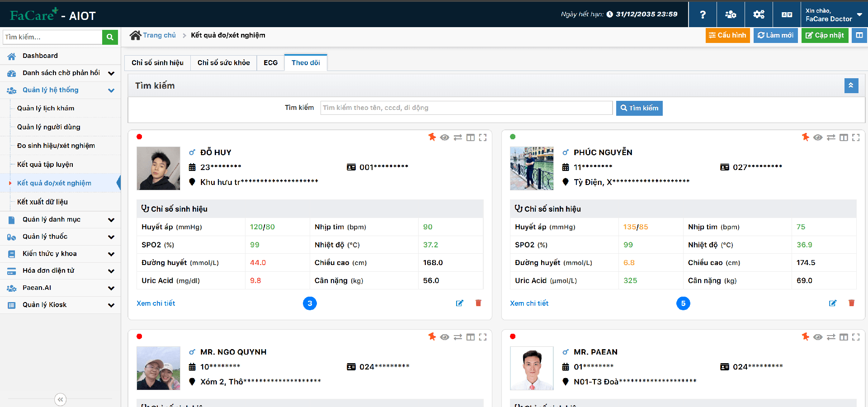The width and height of the screenshot is (868, 407).
Task: Click the swap arrows icon on ĐỖ HUY card
Action: point(458,137)
